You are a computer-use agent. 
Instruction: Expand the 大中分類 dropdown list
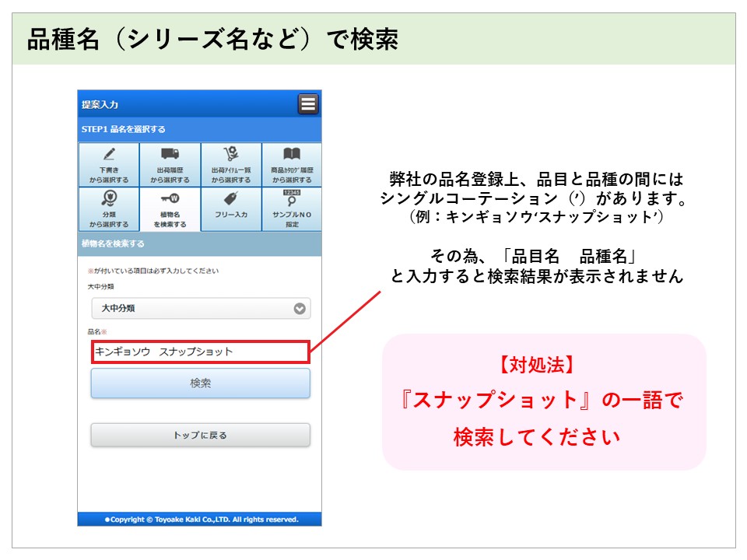195,308
